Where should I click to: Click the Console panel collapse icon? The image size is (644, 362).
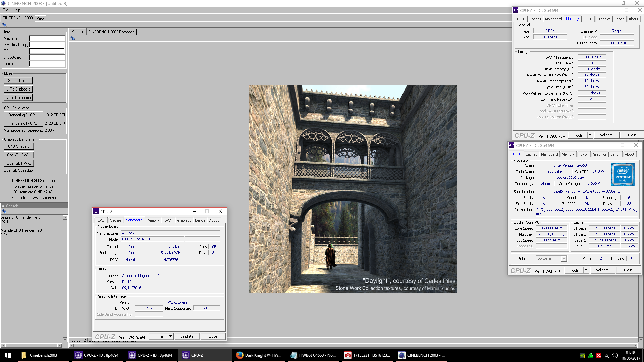[x=3, y=206]
